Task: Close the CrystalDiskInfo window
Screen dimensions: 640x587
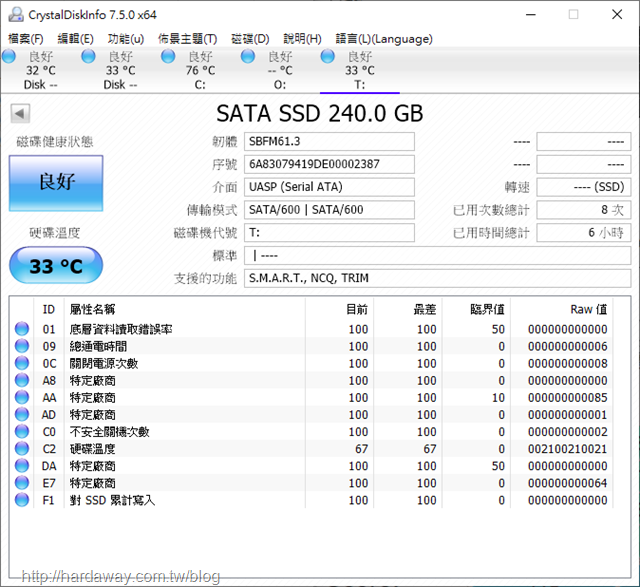Action: tap(617, 15)
